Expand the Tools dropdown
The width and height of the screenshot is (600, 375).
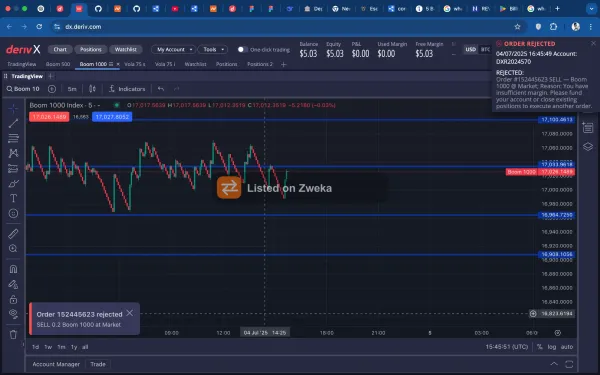[213, 49]
